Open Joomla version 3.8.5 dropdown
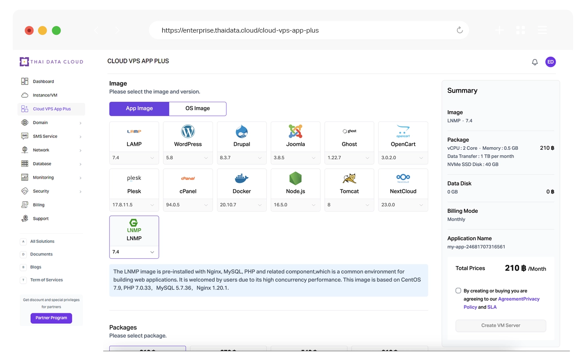588x364 pixels. click(x=296, y=158)
